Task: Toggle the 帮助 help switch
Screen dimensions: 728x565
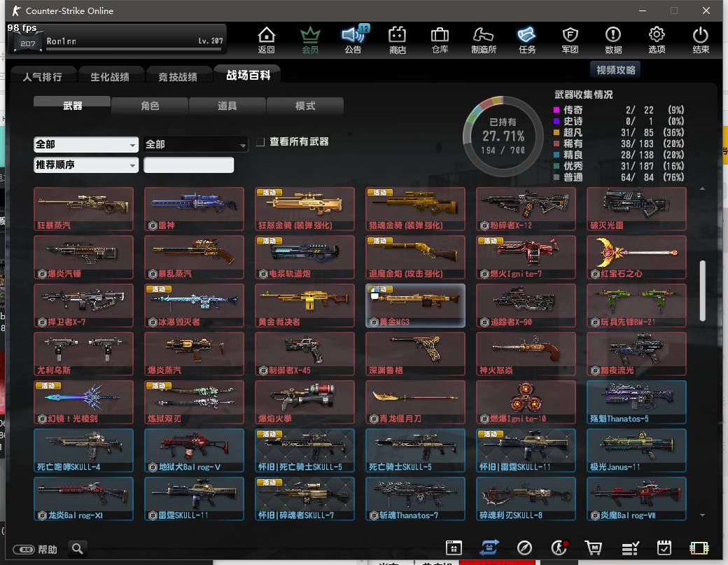Action: (x=24, y=550)
